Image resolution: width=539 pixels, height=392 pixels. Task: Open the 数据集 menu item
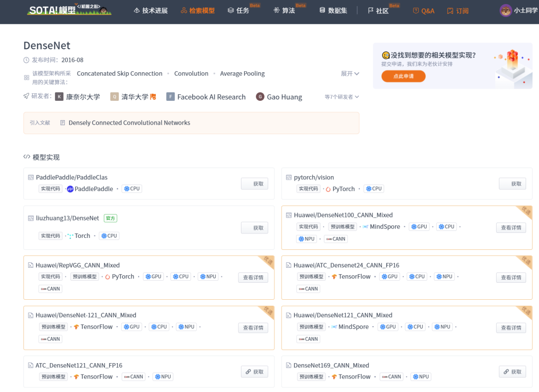333,10
